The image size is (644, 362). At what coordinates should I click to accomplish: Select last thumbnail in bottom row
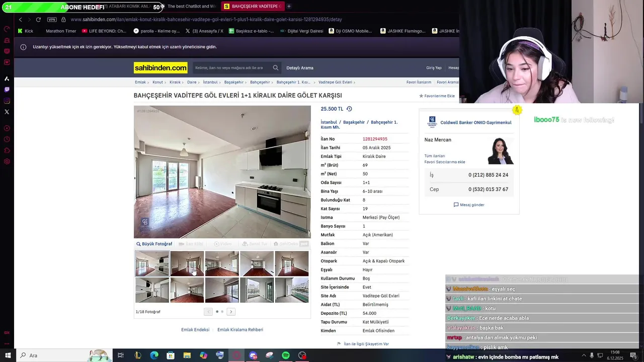(x=292, y=290)
